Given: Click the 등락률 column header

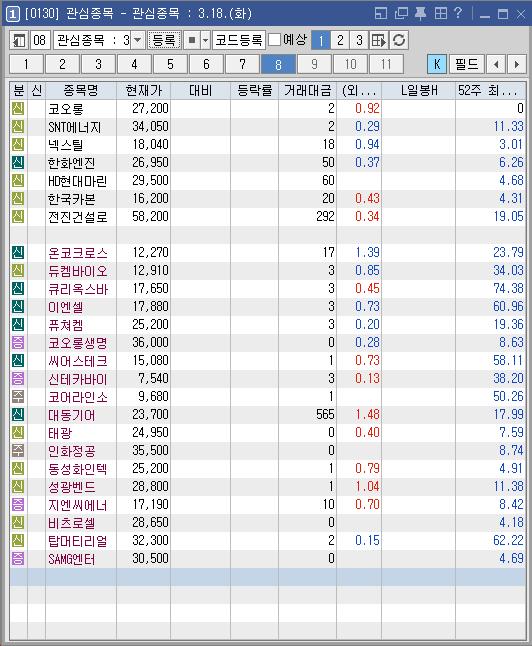Looking at the screenshot, I should point(254,90).
